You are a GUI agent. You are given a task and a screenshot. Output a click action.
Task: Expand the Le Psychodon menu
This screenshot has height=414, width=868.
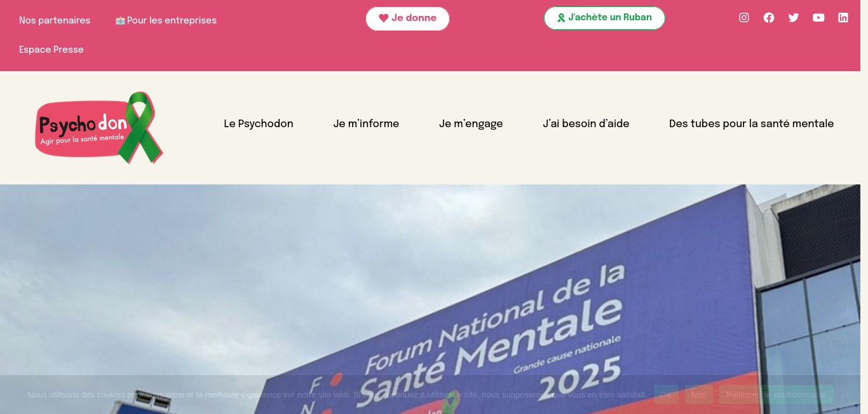pos(259,124)
